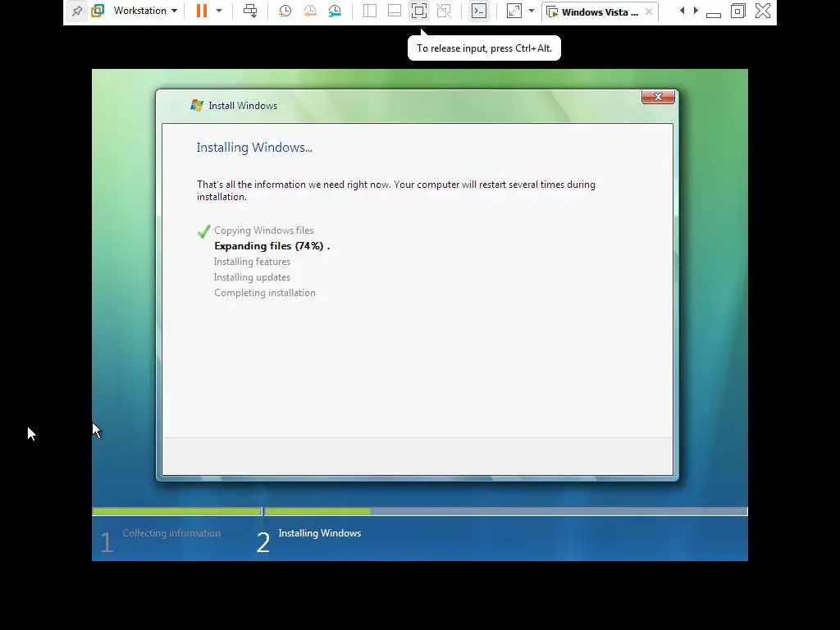
Task: Open the snapshot manager
Action: (335, 11)
